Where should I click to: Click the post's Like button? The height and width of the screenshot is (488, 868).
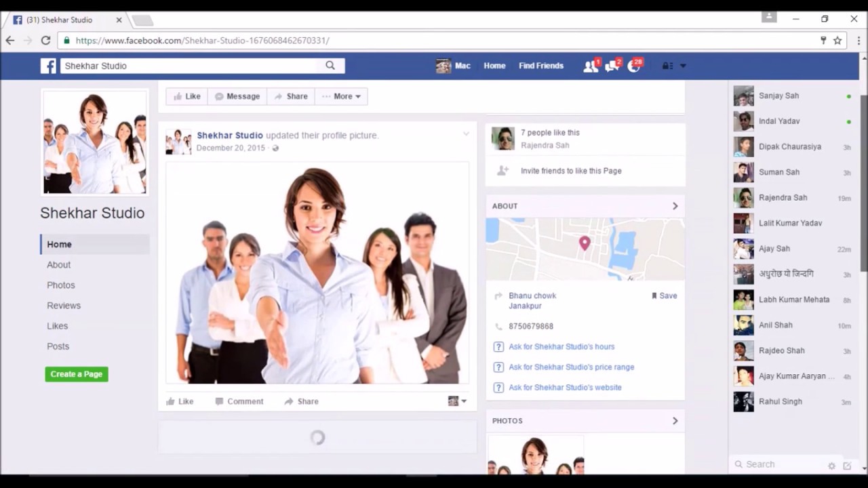[x=180, y=401]
